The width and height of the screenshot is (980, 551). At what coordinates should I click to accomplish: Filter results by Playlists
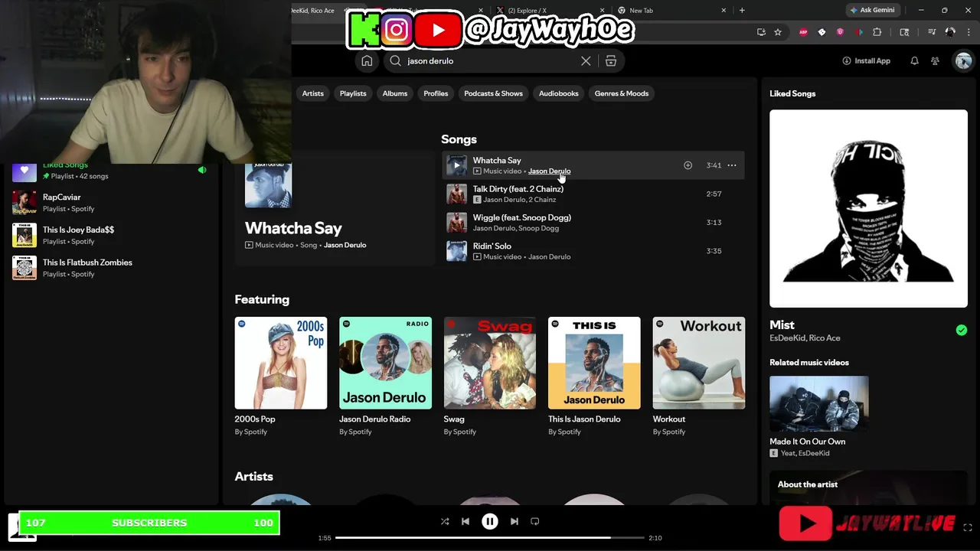(353, 93)
